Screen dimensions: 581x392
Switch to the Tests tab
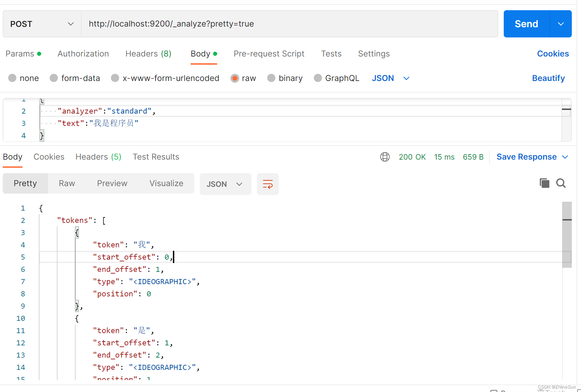(331, 54)
